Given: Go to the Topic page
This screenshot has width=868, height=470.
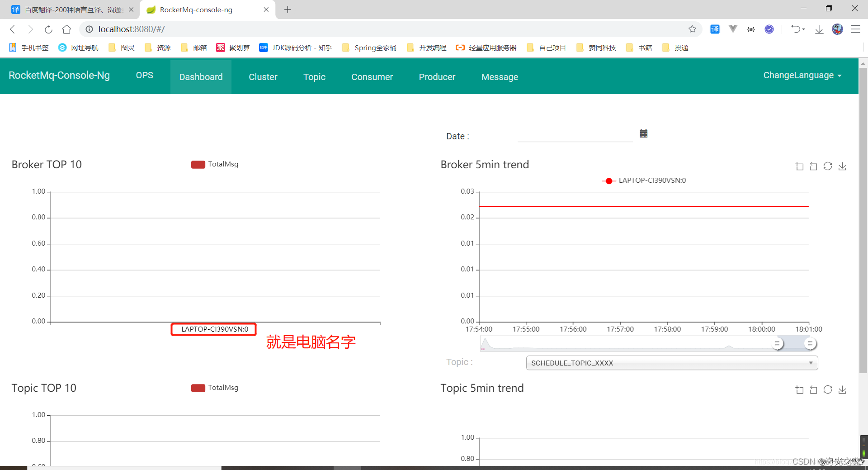Looking at the screenshot, I should pyautogui.click(x=314, y=77).
